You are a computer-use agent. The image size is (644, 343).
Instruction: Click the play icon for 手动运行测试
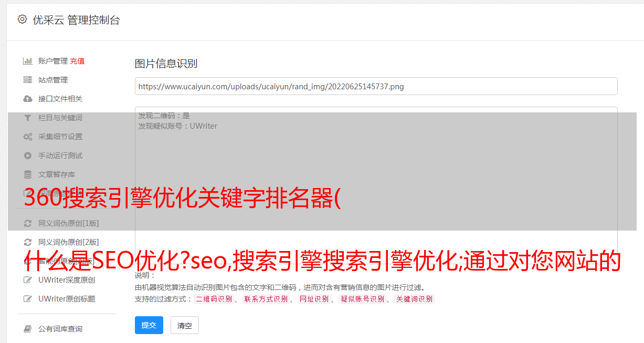click(x=28, y=155)
